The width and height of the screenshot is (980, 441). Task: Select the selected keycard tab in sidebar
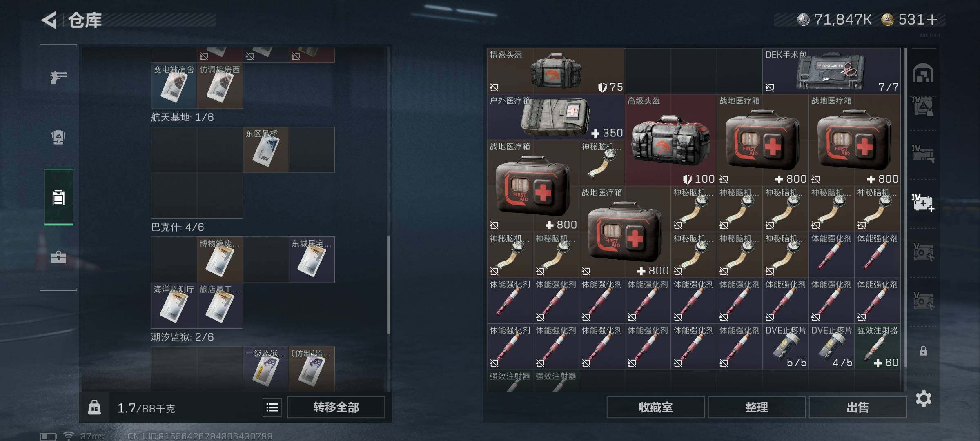click(58, 197)
